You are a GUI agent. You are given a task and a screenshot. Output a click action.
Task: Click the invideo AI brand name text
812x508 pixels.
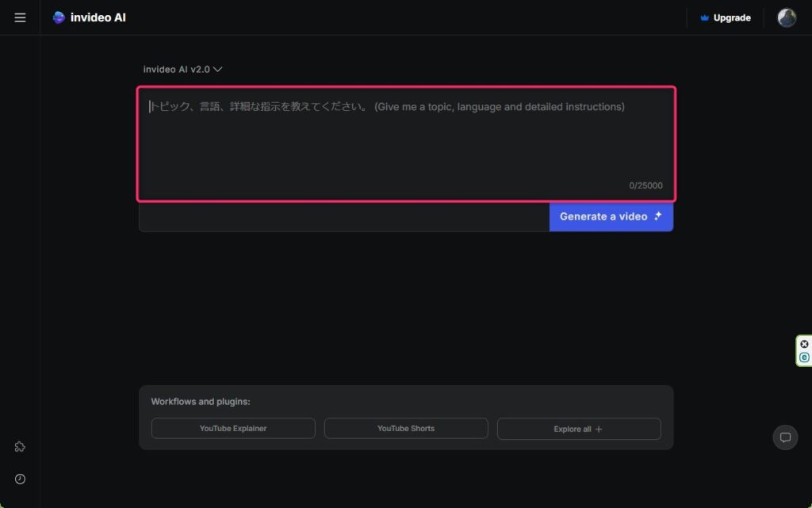click(98, 17)
